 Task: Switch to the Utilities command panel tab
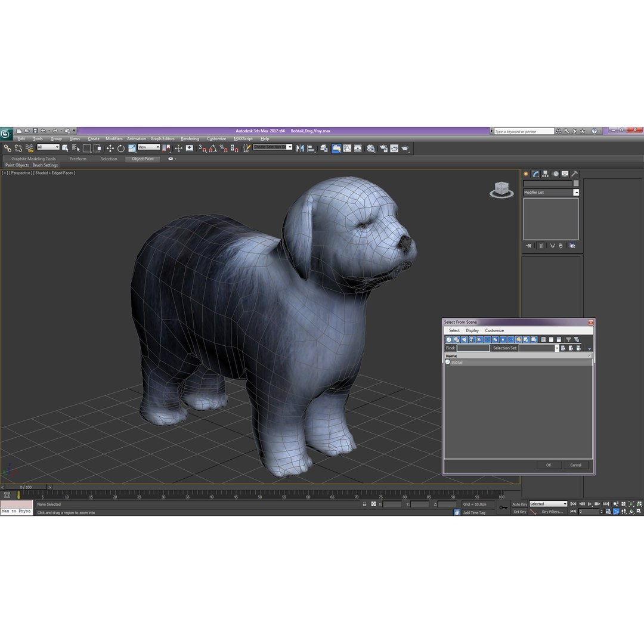(575, 174)
